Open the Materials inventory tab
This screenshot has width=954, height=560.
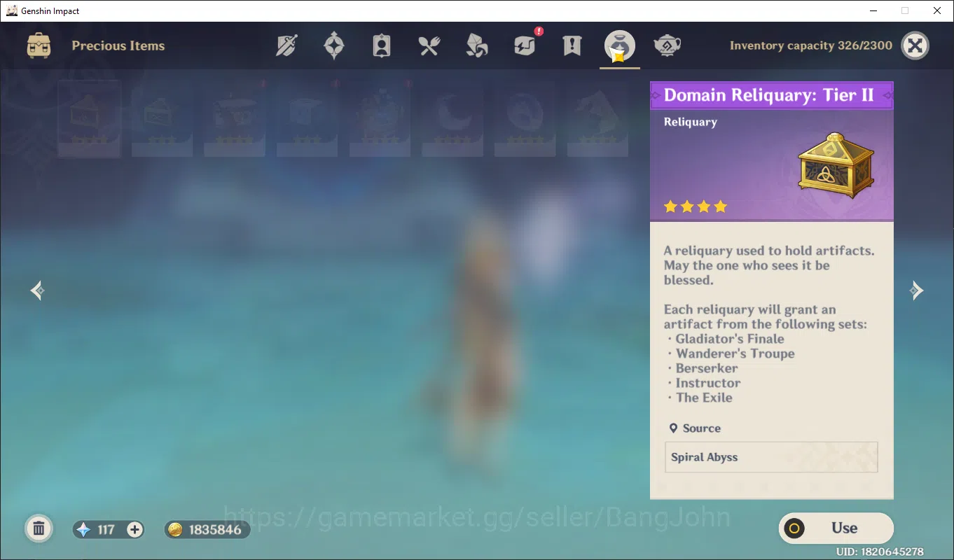(477, 46)
